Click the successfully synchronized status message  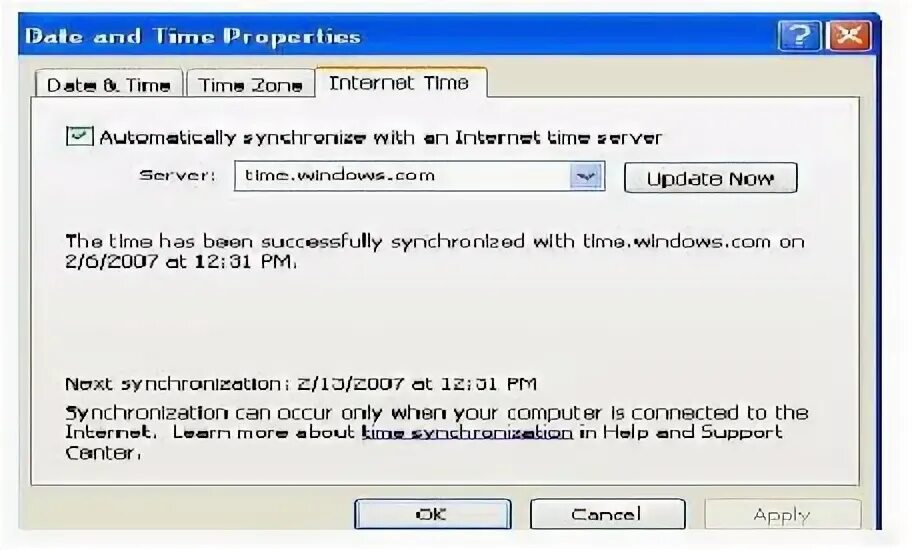434,251
